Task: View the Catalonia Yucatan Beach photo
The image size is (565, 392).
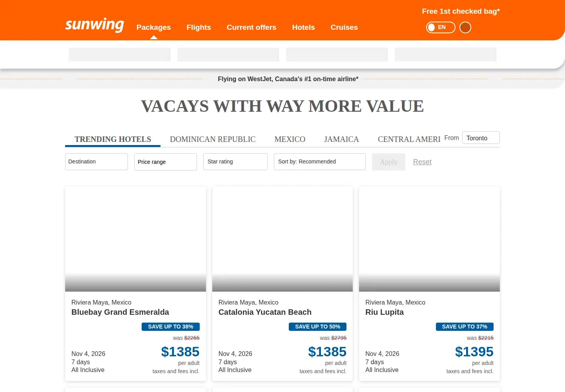Action: pyautogui.click(x=282, y=239)
